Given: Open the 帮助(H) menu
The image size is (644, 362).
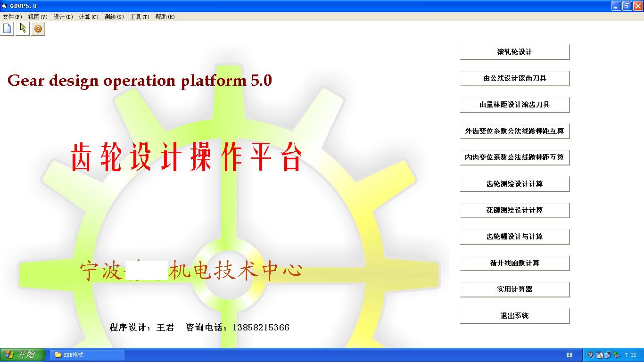Looking at the screenshot, I should (165, 17).
